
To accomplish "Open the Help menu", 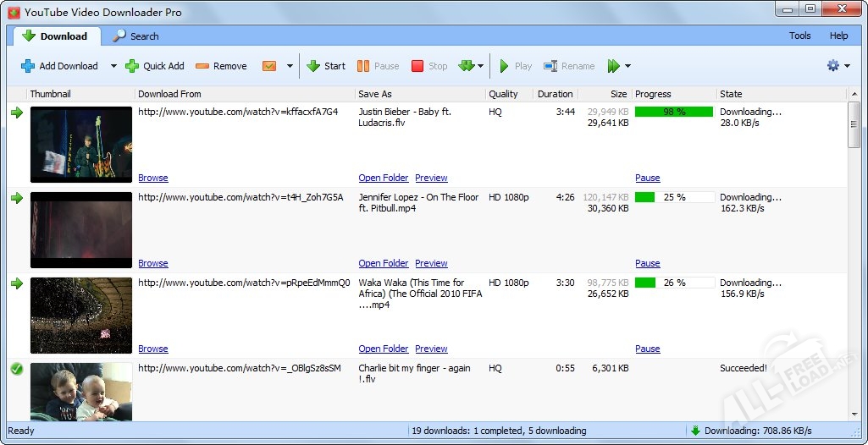I will coord(838,36).
